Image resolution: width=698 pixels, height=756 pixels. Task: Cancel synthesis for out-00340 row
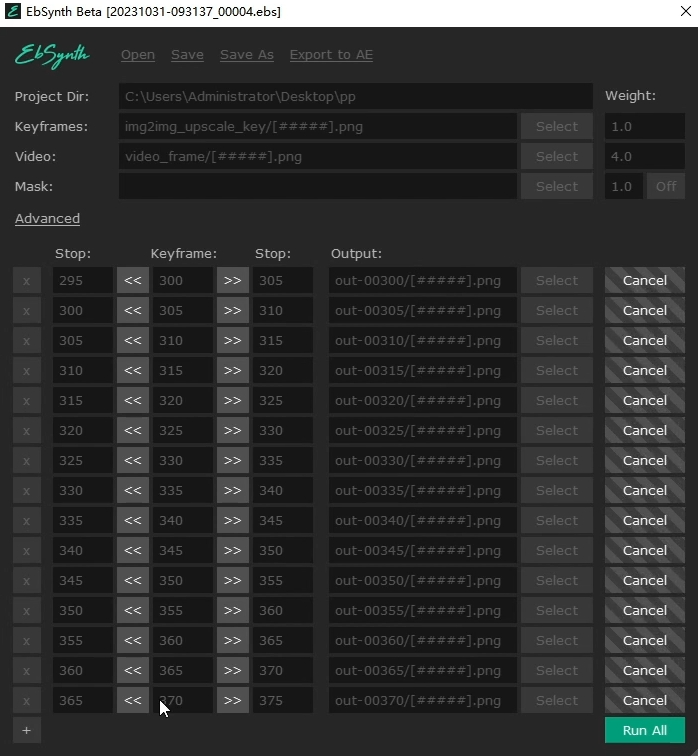click(x=645, y=520)
